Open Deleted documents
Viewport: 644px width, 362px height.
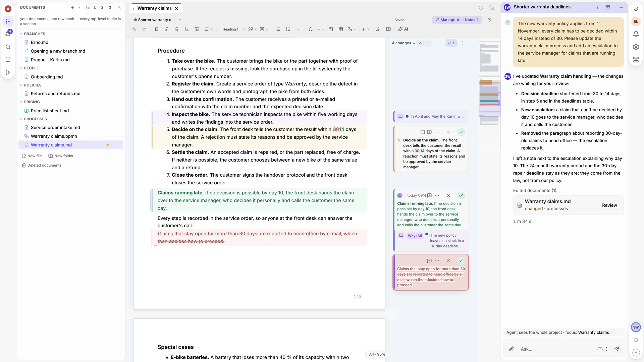(x=42, y=165)
